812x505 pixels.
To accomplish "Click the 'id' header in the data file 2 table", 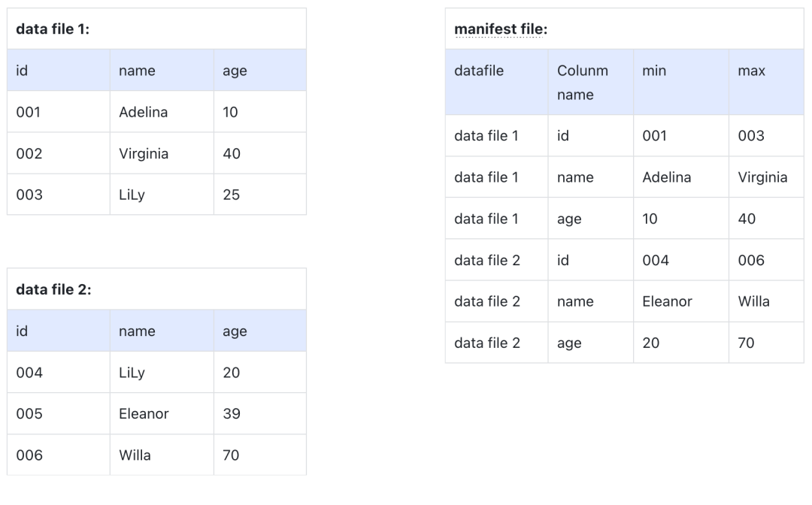I will pos(22,331).
